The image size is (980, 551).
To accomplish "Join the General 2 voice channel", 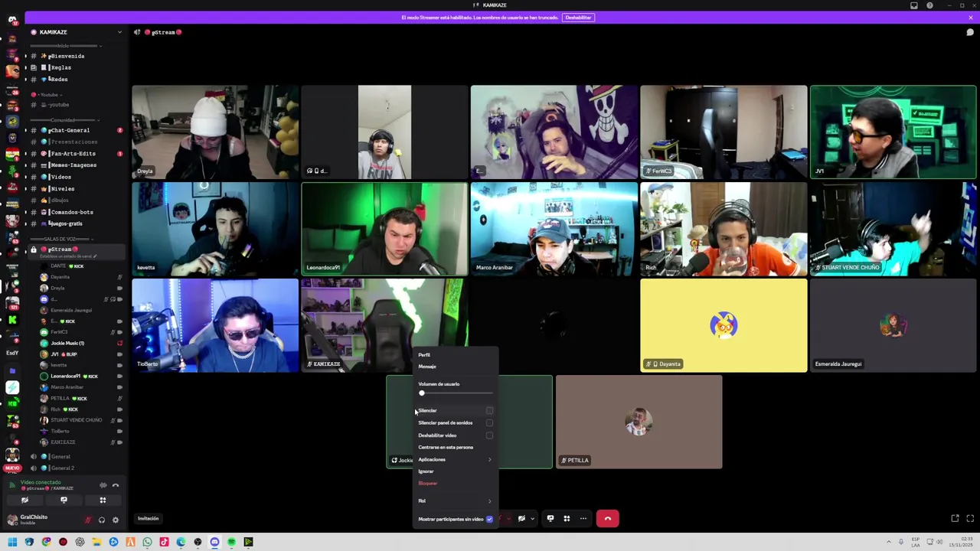I will [x=77, y=468].
